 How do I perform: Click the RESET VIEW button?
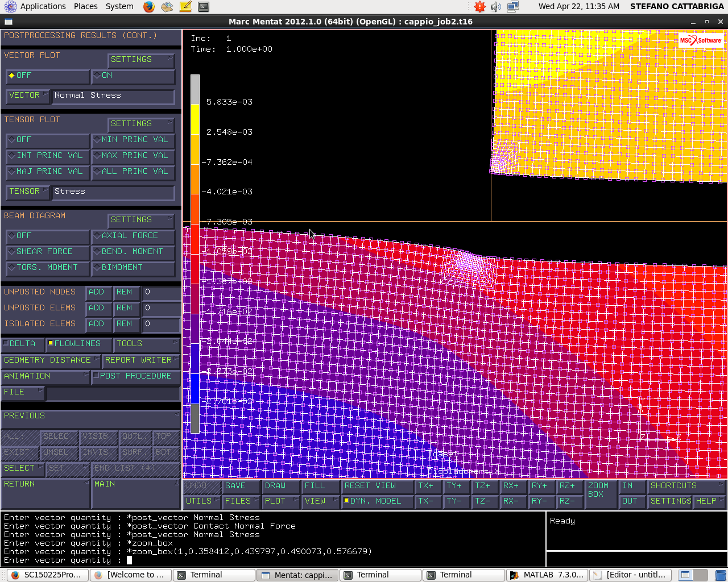[378, 486]
